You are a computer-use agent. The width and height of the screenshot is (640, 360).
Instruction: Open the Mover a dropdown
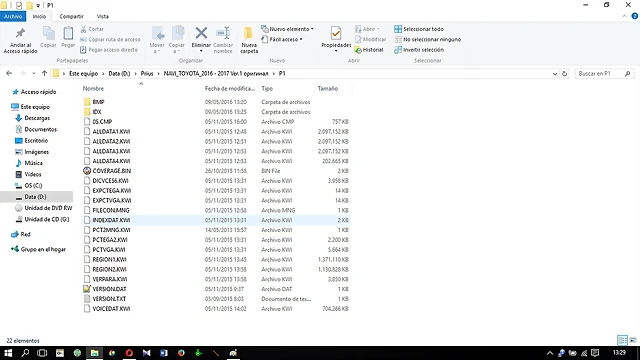click(157, 40)
